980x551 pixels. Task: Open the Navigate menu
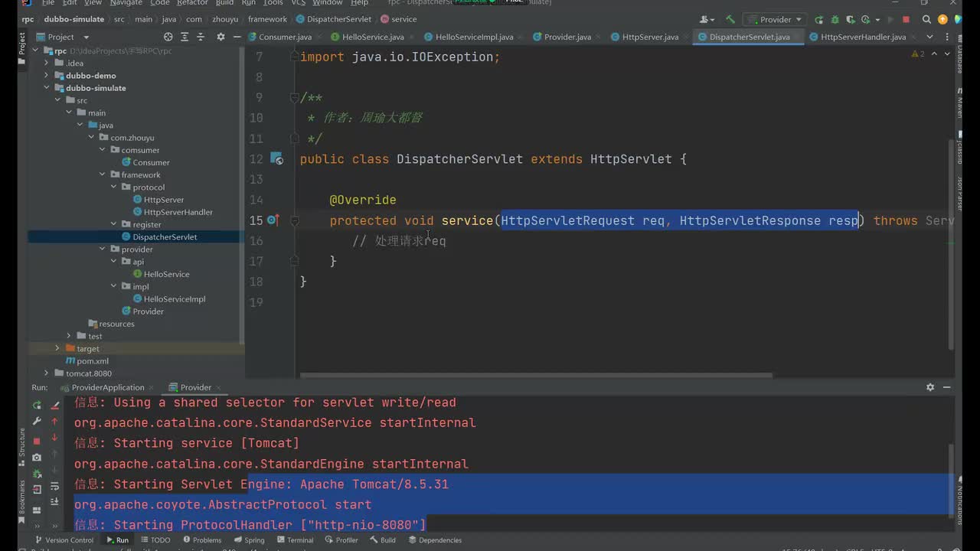(x=126, y=3)
